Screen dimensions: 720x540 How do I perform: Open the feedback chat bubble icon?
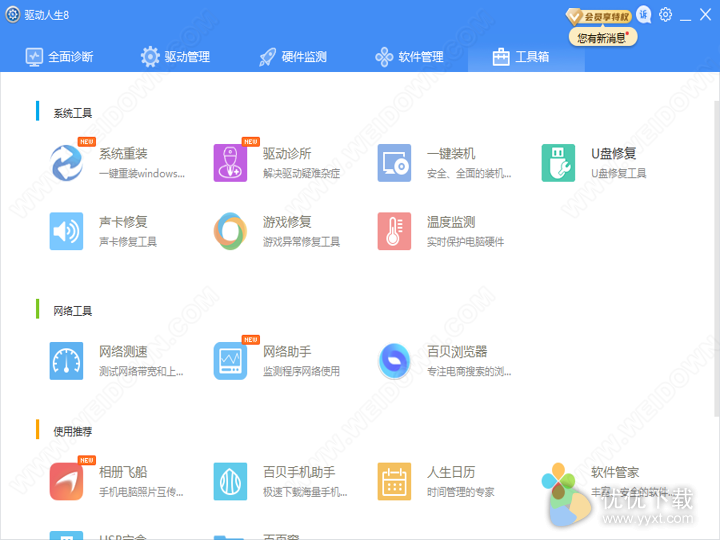[644, 15]
